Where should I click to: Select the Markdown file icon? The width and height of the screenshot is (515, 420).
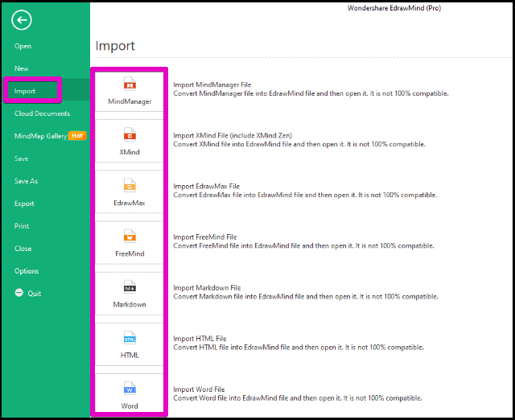(130, 287)
